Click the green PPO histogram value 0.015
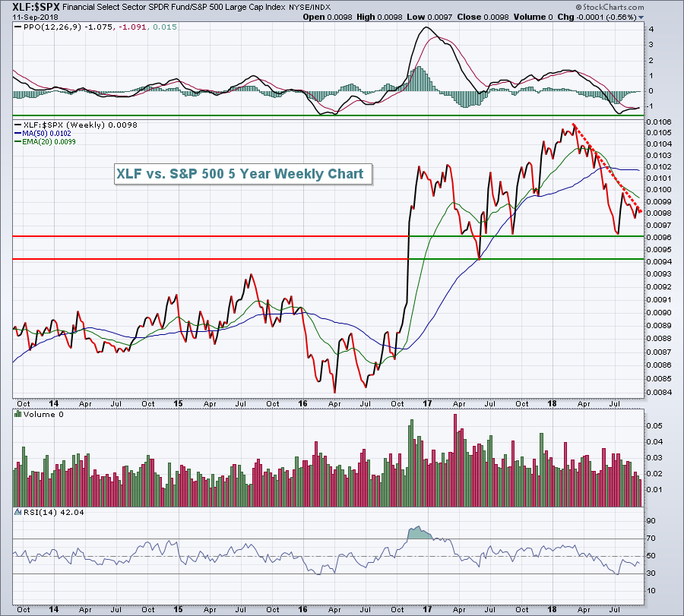This screenshot has width=684, height=616. (165, 27)
